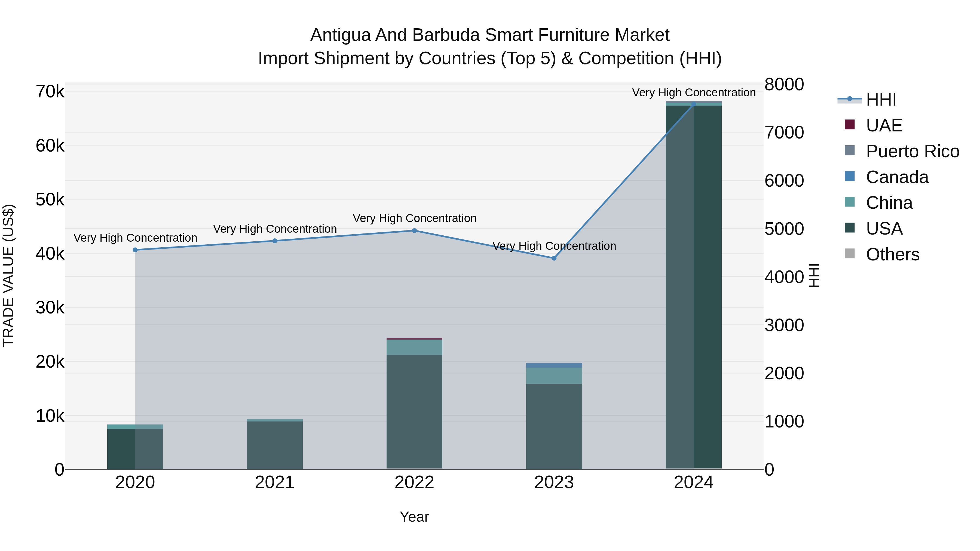Image resolution: width=980 pixels, height=551 pixels.
Task: Click the 5000 right axis tick label
Action: 784,229
